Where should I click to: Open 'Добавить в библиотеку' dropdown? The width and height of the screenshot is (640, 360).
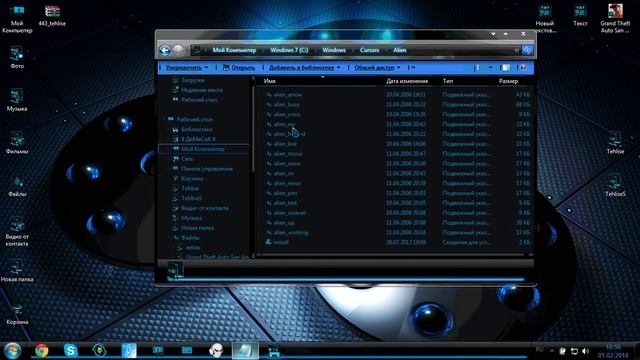click(x=304, y=68)
